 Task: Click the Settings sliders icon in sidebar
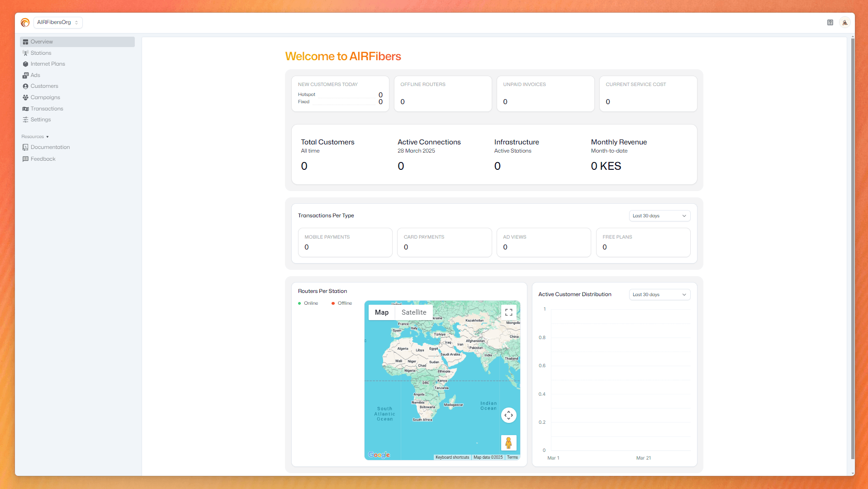click(26, 120)
